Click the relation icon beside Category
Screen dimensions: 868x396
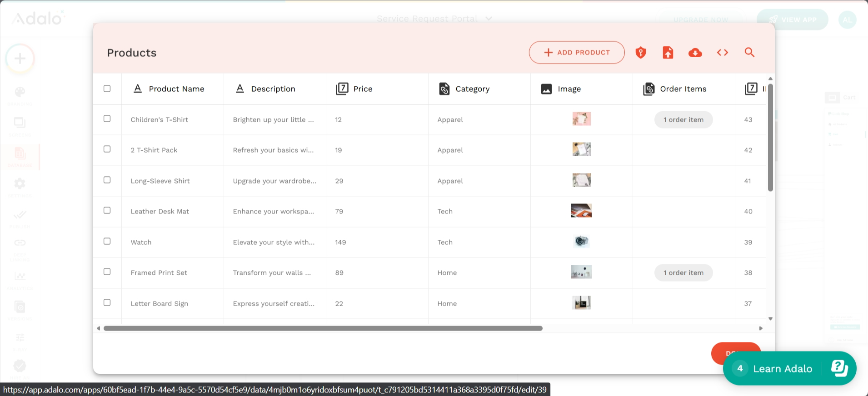point(444,89)
